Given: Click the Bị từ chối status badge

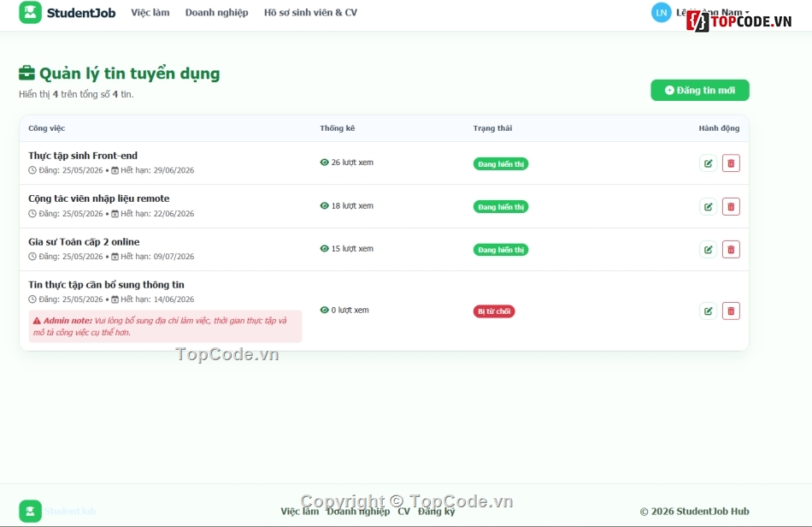Looking at the screenshot, I should point(494,311).
